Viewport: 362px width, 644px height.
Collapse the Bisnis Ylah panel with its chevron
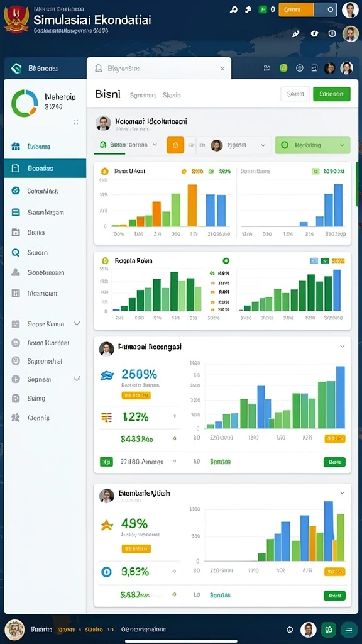343,493
